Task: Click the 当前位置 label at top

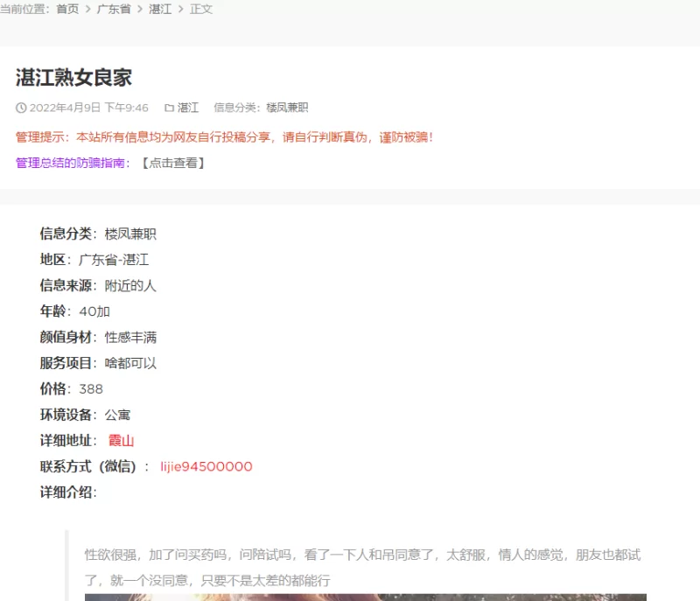Action: pyautogui.click(x=24, y=9)
